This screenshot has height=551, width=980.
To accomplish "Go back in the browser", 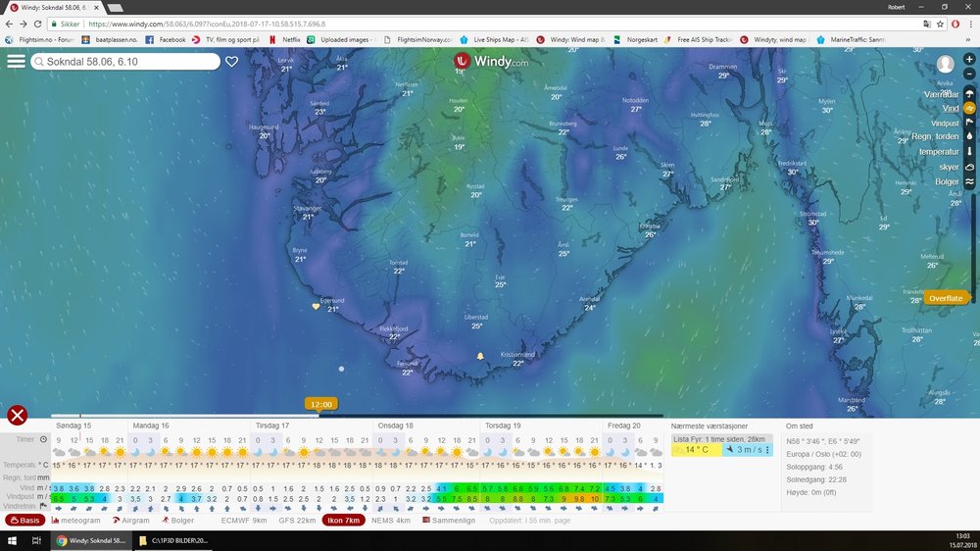I will (x=9, y=24).
